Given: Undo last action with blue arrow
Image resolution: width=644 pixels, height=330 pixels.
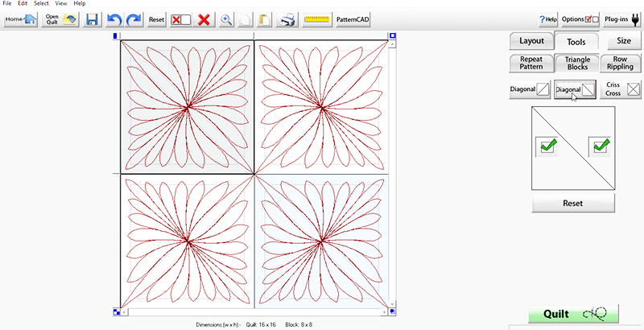Looking at the screenshot, I should tap(114, 19).
